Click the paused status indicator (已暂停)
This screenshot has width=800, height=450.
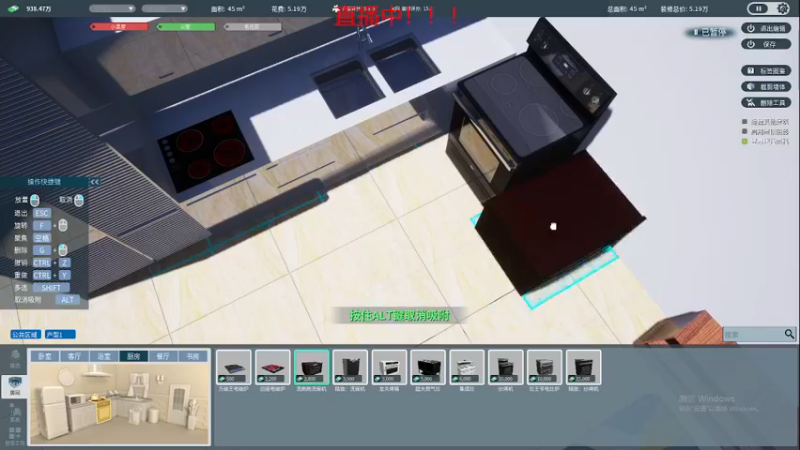click(710, 33)
